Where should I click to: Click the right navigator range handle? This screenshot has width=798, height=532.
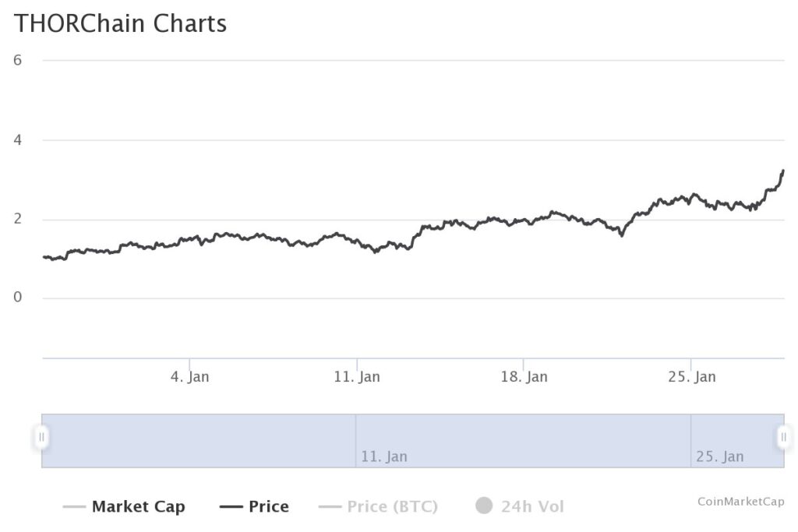[x=783, y=437]
